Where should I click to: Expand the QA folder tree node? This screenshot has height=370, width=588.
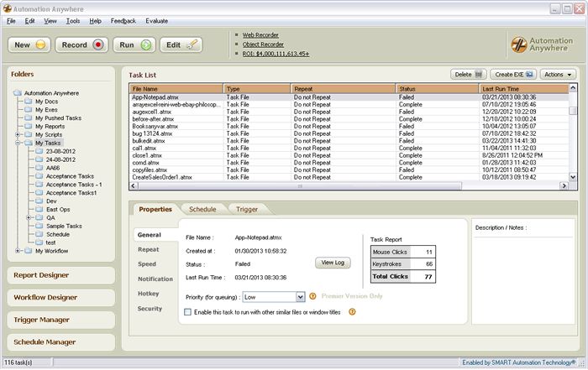[29, 217]
